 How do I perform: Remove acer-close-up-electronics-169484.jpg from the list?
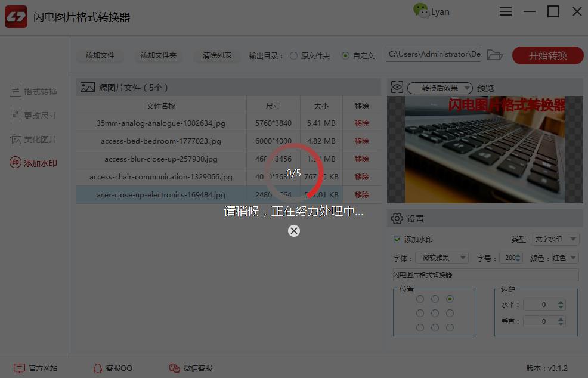(362, 194)
